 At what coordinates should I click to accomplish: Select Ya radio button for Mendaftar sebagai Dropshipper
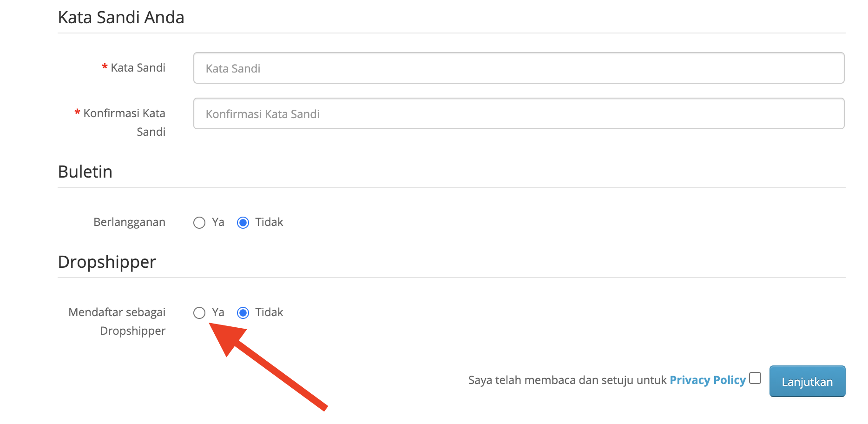199,313
